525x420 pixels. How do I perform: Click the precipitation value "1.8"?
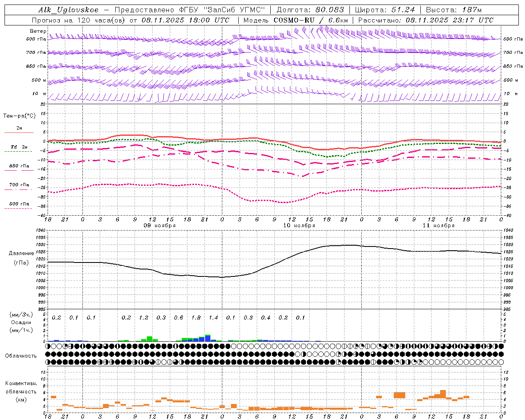tap(196, 318)
